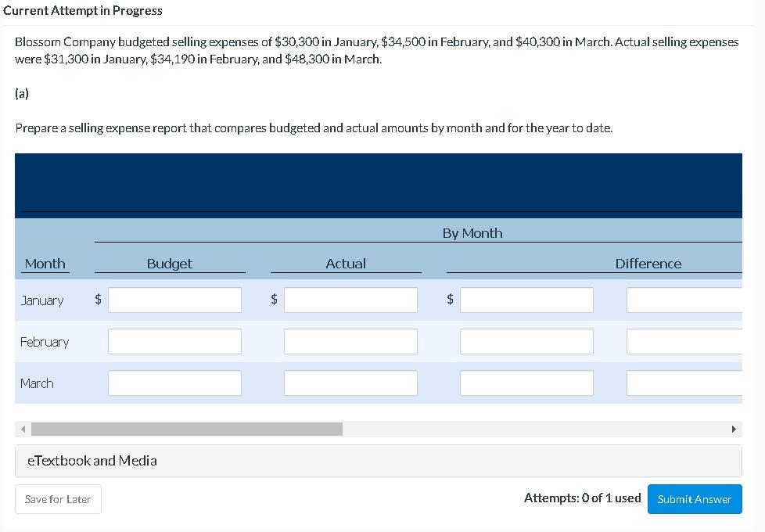Image resolution: width=765 pixels, height=532 pixels.
Task: Click the (a) part label
Action: point(21,93)
